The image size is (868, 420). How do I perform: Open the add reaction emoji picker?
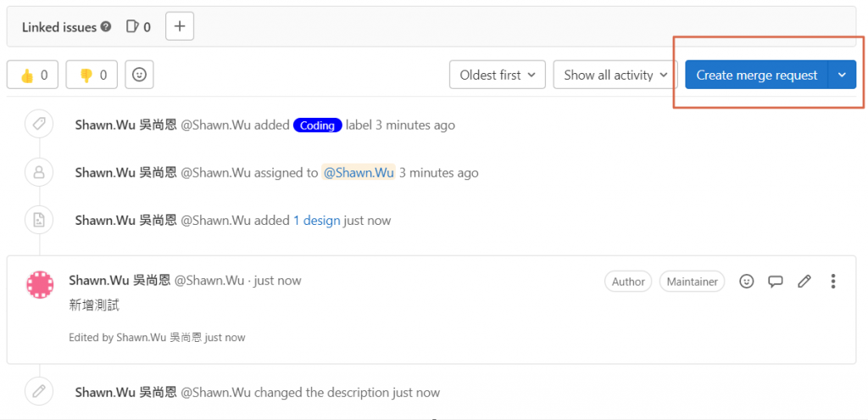[139, 75]
